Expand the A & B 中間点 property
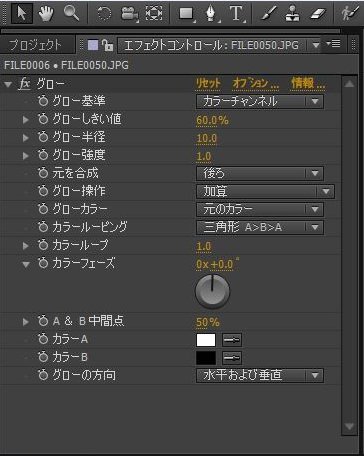The width and height of the screenshot is (364, 456). coord(26,322)
